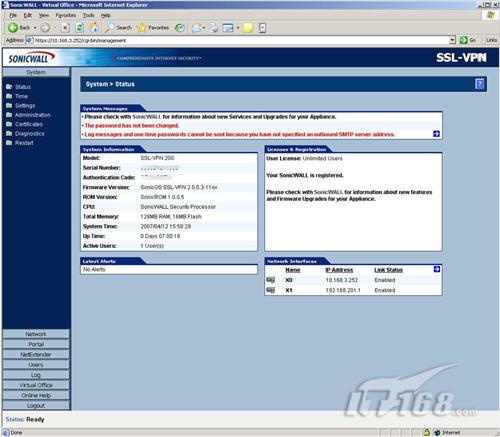
Task: Open the yellow folder icon in IE toolbar
Action: (248, 28)
